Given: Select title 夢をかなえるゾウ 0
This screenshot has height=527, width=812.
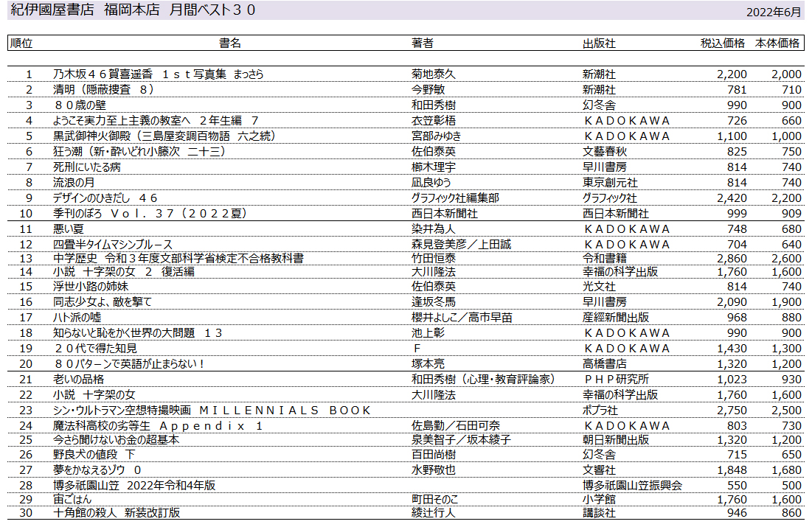Looking at the screenshot, I should tap(97, 470).
